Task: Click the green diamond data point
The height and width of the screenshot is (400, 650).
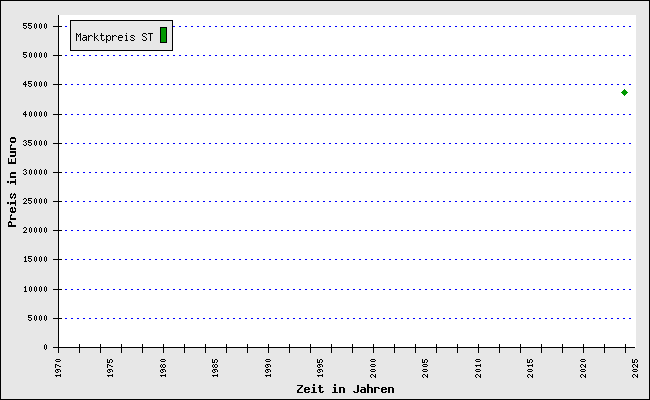Action: 624,92
